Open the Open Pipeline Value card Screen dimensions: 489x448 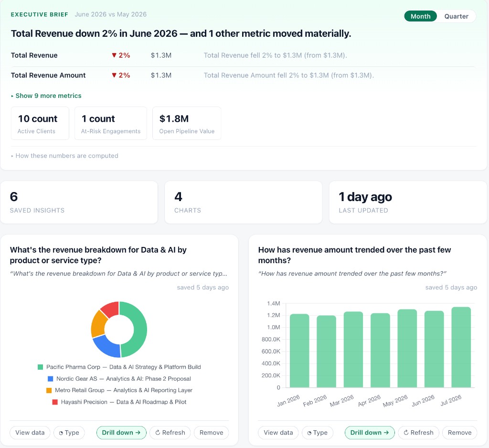pyautogui.click(x=187, y=123)
